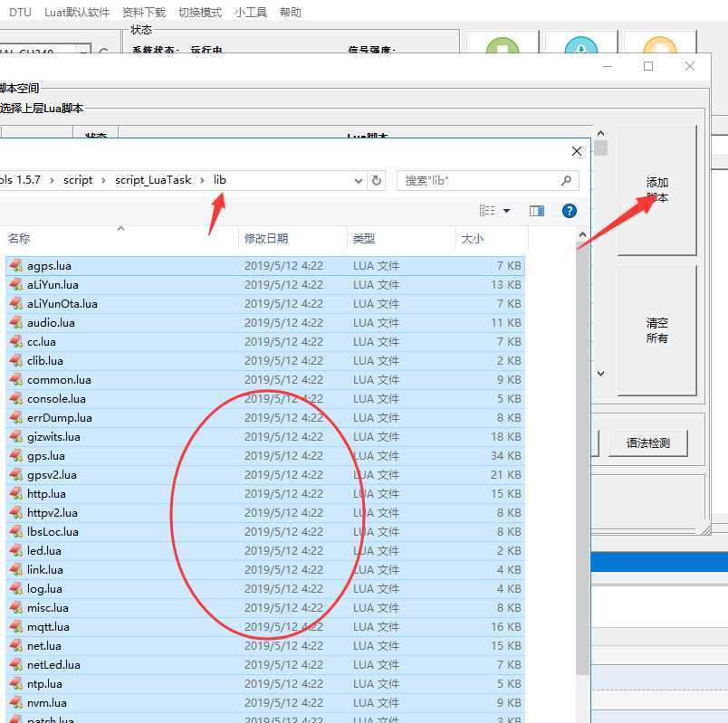Screen dimensions: 728x723
Task: Open the 资料下载 menu
Action: coord(144,12)
